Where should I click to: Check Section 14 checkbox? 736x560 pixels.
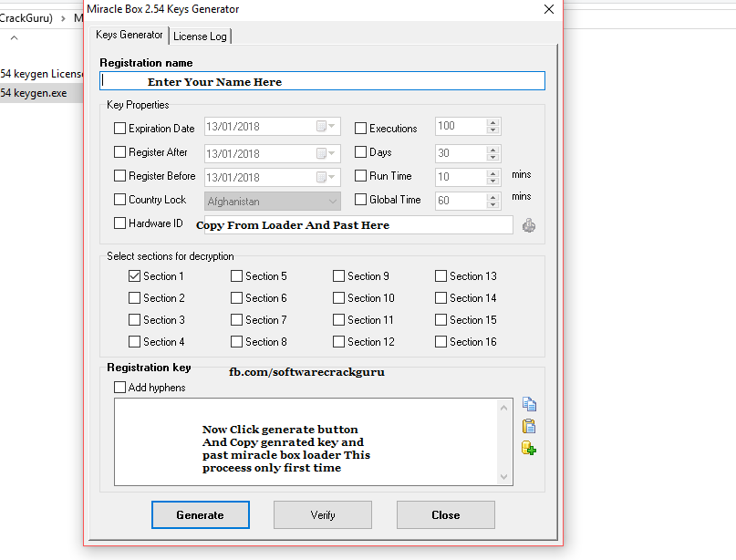point(441,298)
